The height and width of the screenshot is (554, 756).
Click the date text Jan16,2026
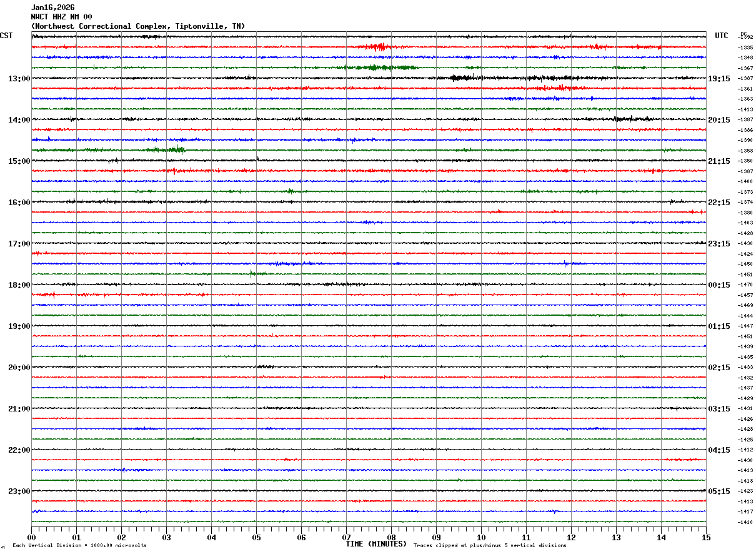point(52,8)
